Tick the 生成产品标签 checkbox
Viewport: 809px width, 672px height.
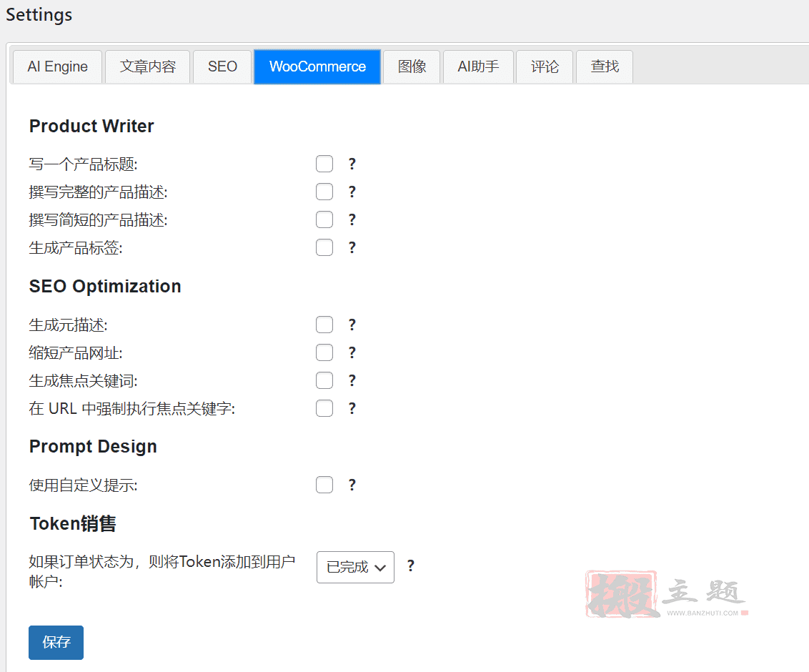click(x=324, y=248)
